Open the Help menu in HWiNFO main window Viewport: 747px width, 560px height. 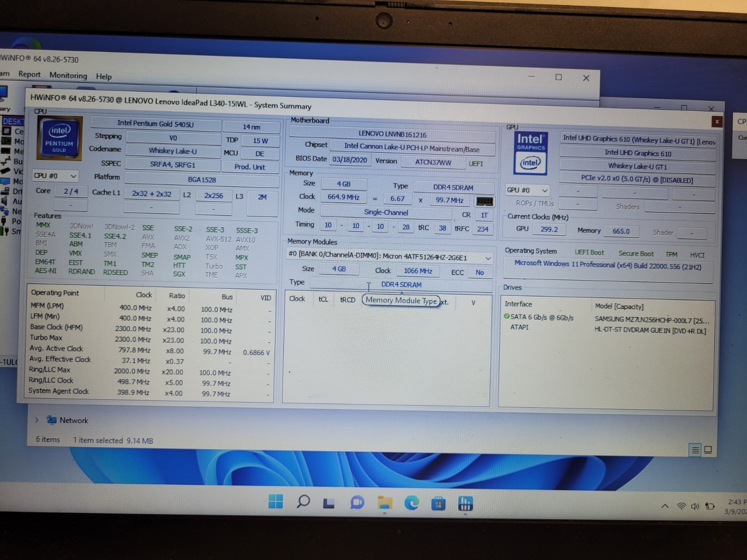coord(104,77)
